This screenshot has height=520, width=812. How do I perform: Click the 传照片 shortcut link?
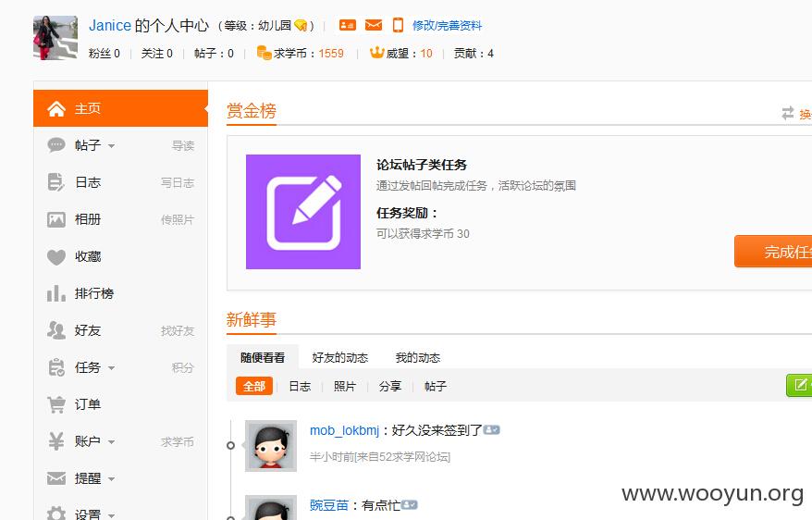pos(178,220)
